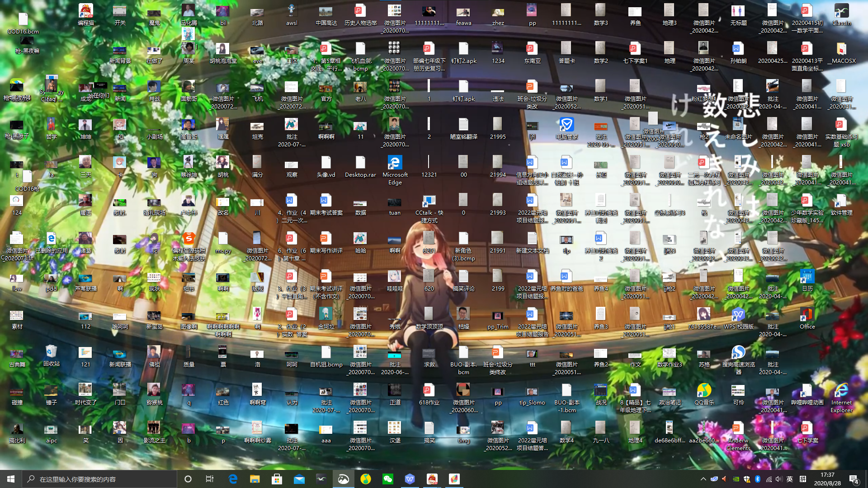Open Microsoft Store from the taskbar
Image resolution: width=868 pixels, height=488 pixels.
point(277,479)
